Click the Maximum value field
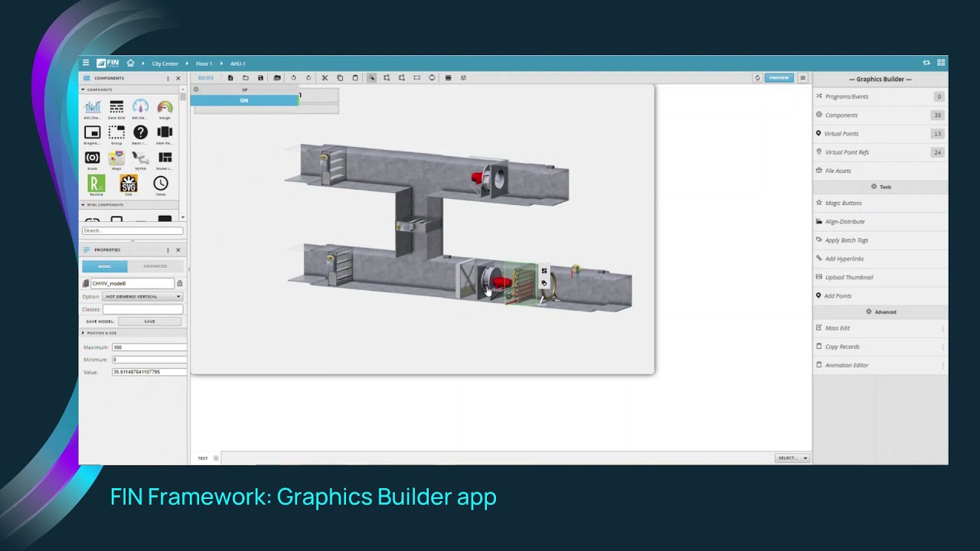The width and height of the screenshot is (980, 551). coord(149,347)
